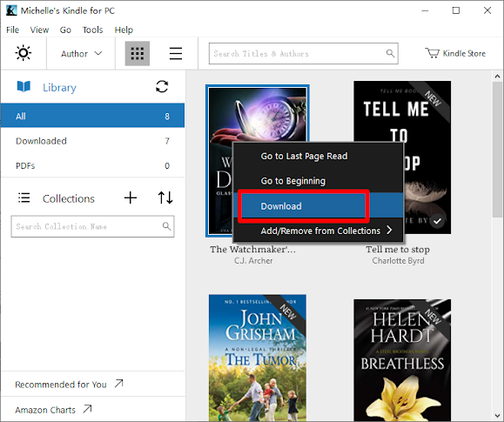Select the Downloaded filter
This screenshot has width=504, height=422.
coord(92,141)
